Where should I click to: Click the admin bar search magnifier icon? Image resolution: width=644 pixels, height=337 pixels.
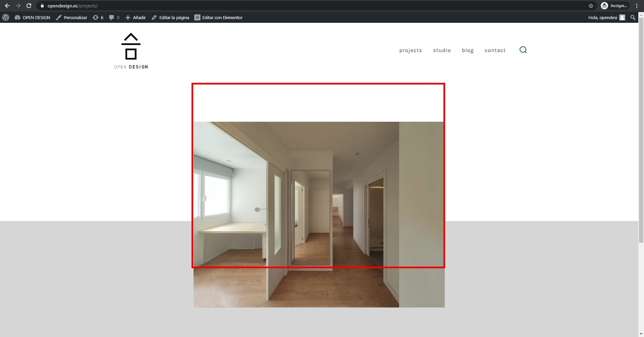(x=633, y=17)
